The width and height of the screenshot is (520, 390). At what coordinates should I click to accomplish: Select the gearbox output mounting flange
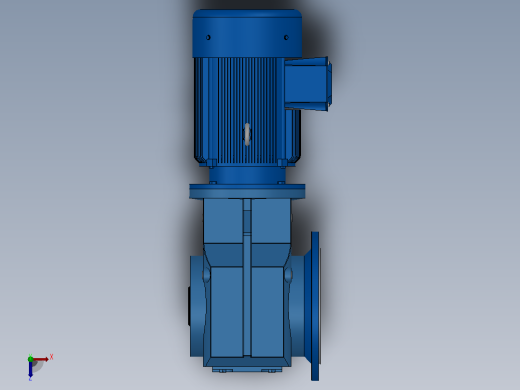click(x=315, y=306)
